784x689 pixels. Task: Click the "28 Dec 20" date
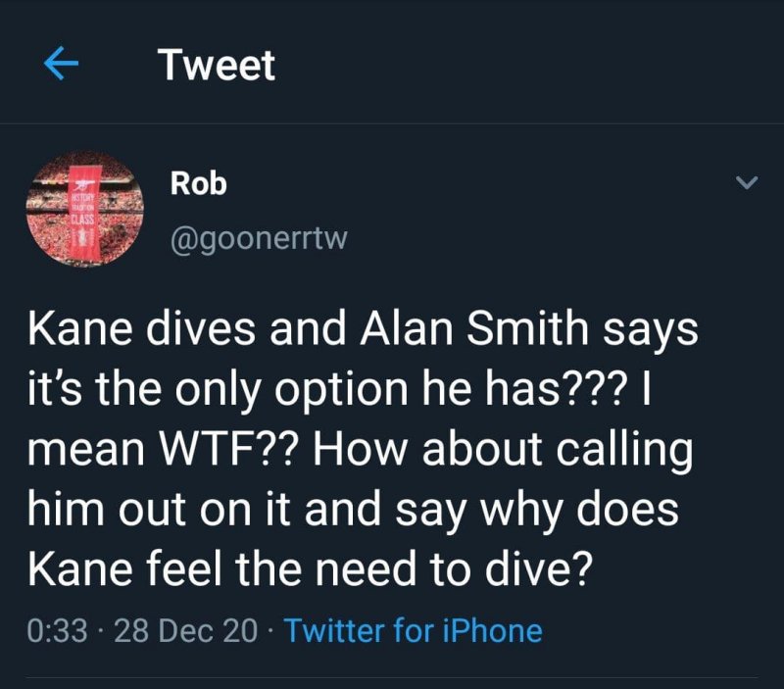184,629
